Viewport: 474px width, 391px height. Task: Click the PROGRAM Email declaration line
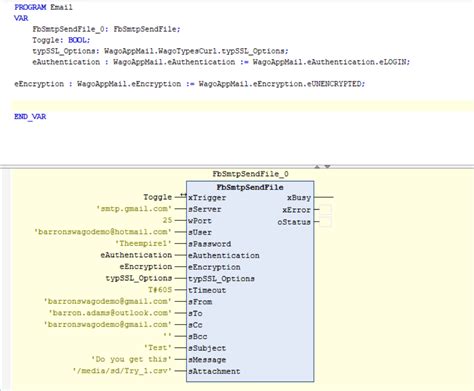(x=43, y=7)
